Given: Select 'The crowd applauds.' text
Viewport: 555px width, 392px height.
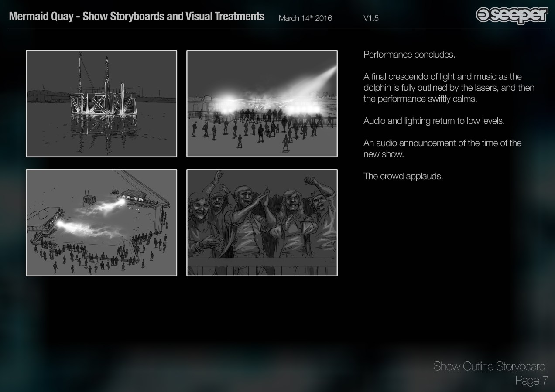Looking at the screenshot, I should pyautogui.click(x=403, y=177).
